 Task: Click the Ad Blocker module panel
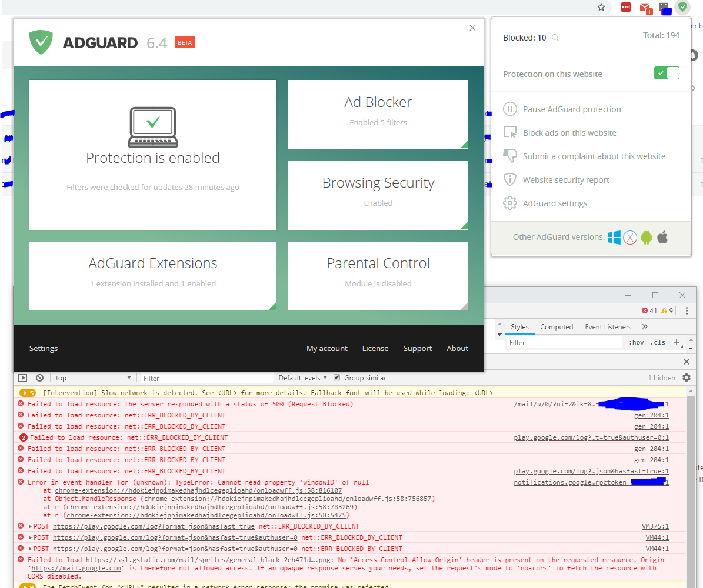tap(378, 114)
